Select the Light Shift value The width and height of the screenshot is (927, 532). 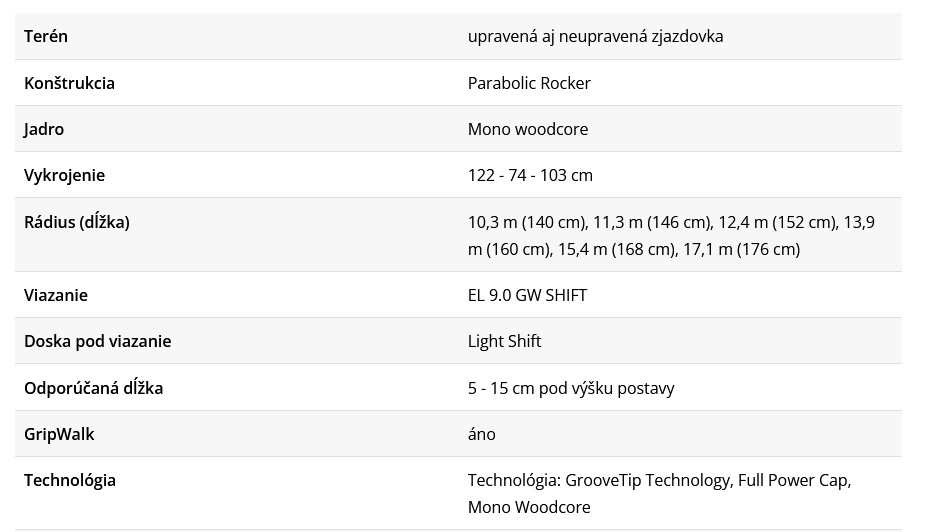(x=504, y=342)
